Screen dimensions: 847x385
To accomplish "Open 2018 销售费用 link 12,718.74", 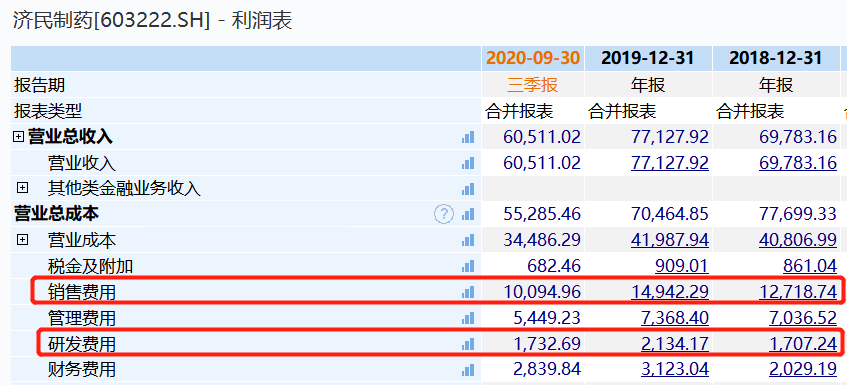I will (798, 292).
